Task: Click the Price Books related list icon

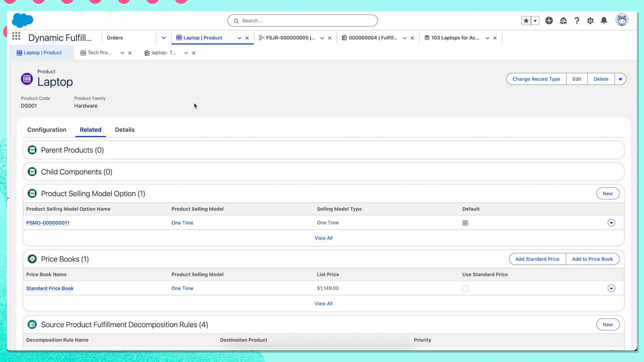Action: [32, 259]
